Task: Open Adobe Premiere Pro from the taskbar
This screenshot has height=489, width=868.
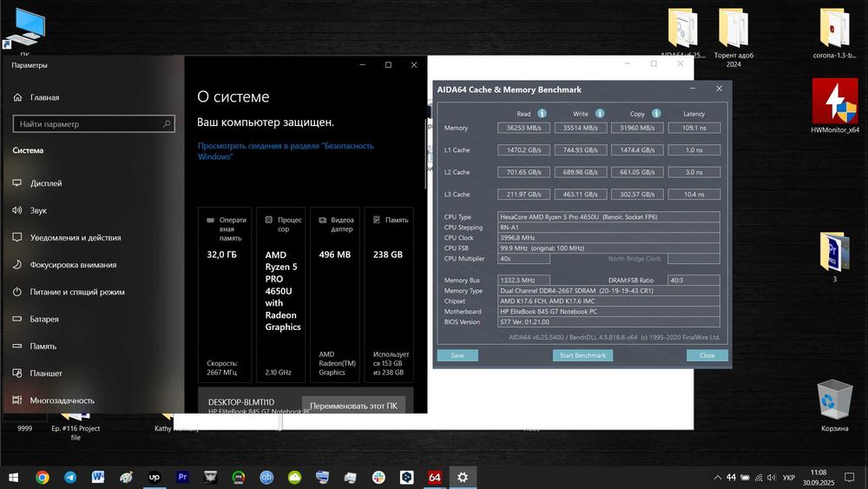Action: click(x=182, y=478)
